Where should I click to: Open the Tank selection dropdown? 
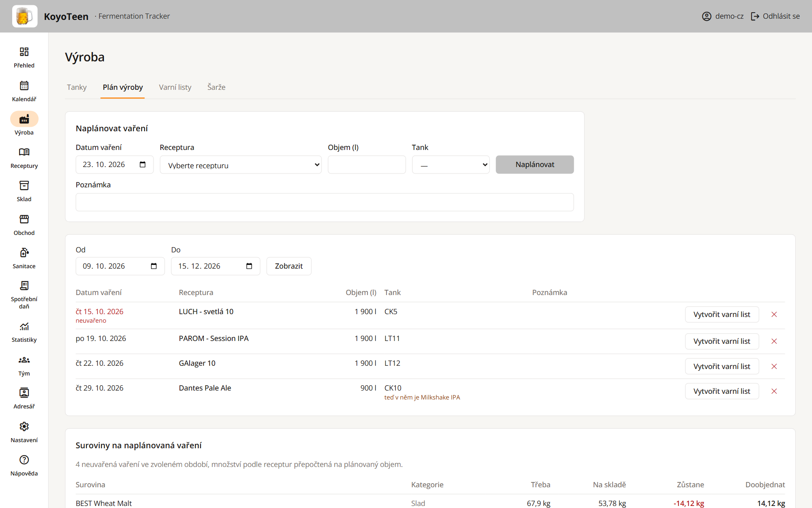(x=451, y=165)
